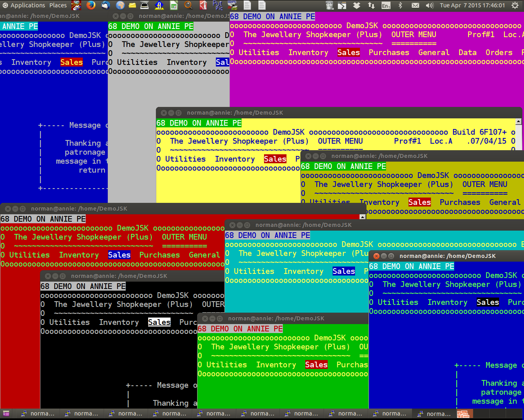
Task: Click the yellow triangle 'A' launcher icon
Action: click(160, 5)
